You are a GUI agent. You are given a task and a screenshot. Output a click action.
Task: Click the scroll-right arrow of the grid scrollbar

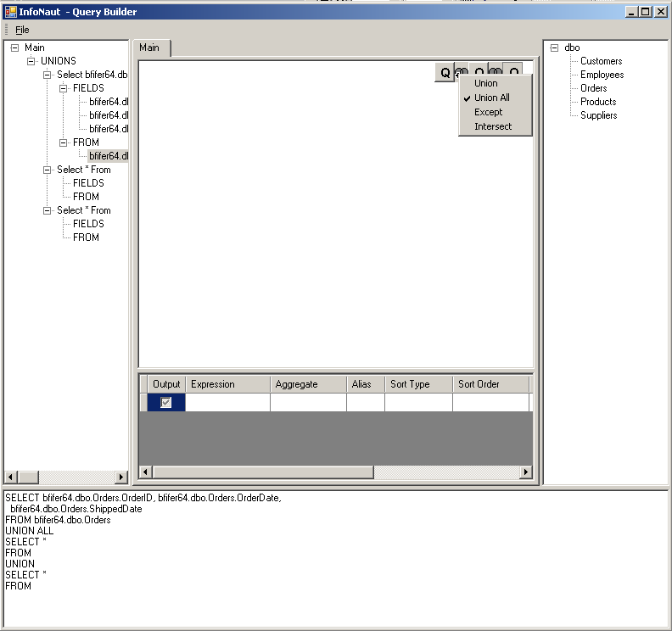coord(526,472)
